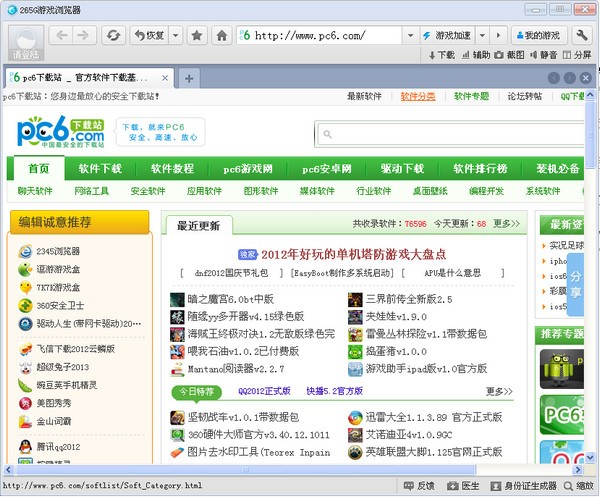Click the scroll down arrow of the vertical scrollbar
The width and height of the screenshot is (600, 497).
tap(590, 457)
